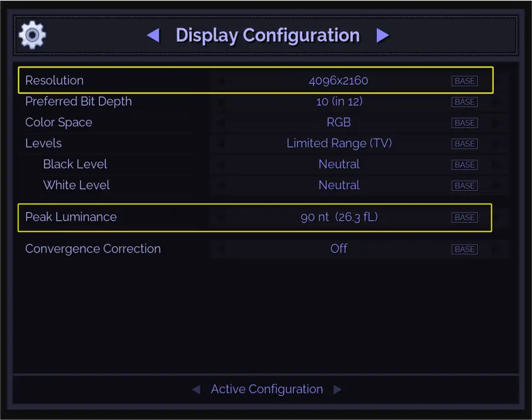Click the right arrow on the Peak Luminance row
532x420 pixels.
pyautogui.click(x=500, y=217)
